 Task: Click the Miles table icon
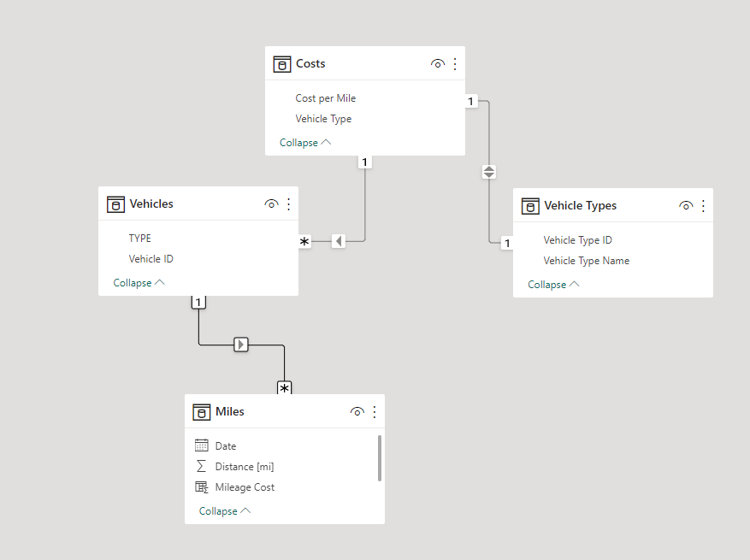coord(202,412)
